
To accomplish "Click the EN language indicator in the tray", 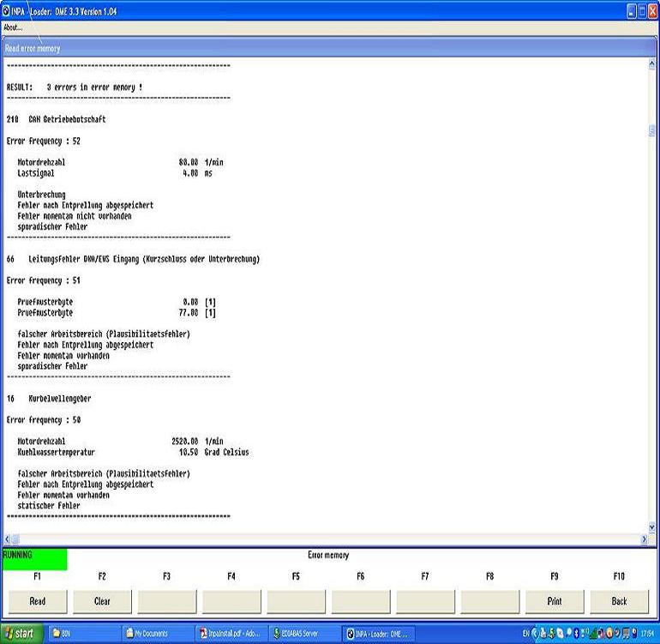I will [525, 634].
